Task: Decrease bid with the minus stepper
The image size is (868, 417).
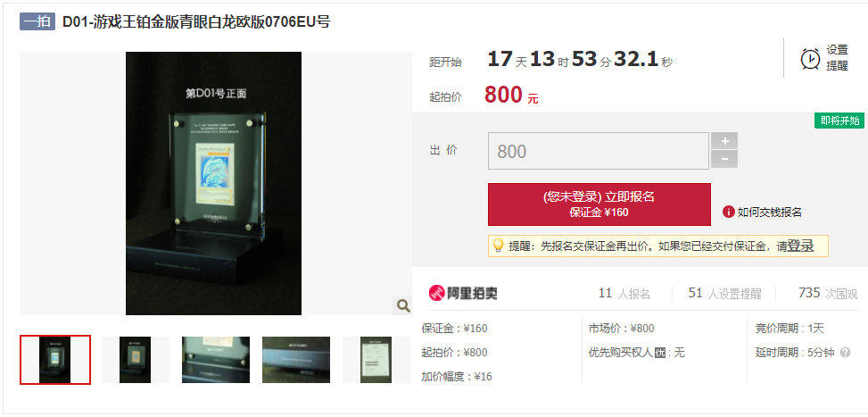Action: (x=724, y=160)
